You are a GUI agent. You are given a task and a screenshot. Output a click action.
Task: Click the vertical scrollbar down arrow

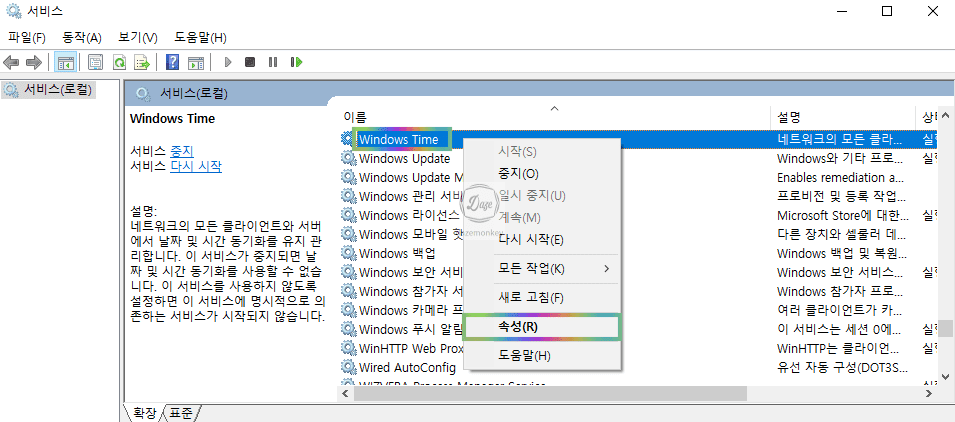pos(945,376)
